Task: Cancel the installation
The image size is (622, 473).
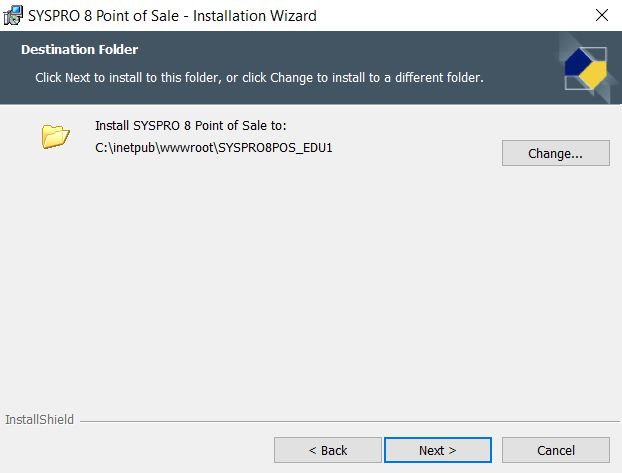Action: click(x=555, y=450)
